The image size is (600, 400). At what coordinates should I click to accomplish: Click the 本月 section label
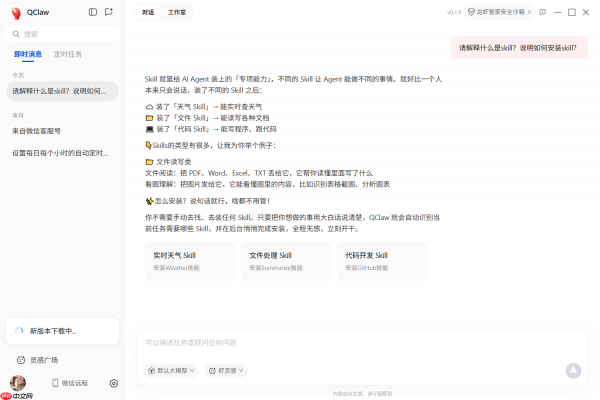[18, 115]
